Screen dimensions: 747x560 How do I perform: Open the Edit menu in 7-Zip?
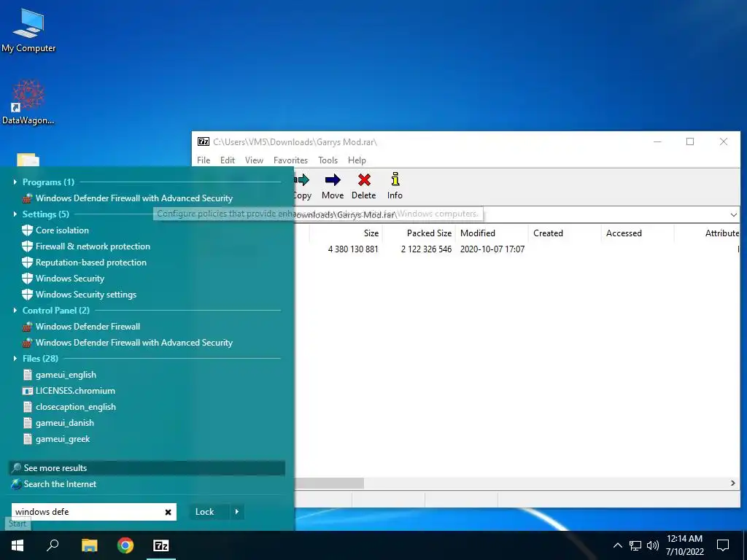coord(228,160)
